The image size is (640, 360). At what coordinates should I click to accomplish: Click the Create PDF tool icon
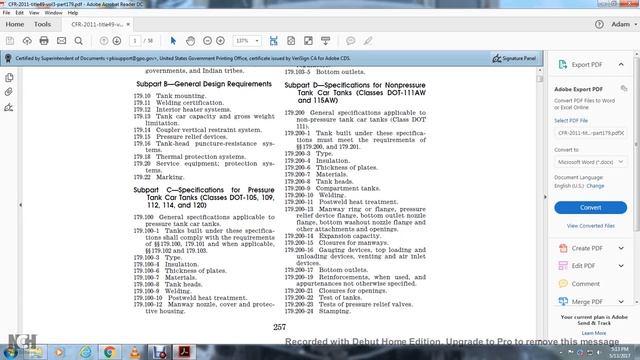(x=563, y=248)
